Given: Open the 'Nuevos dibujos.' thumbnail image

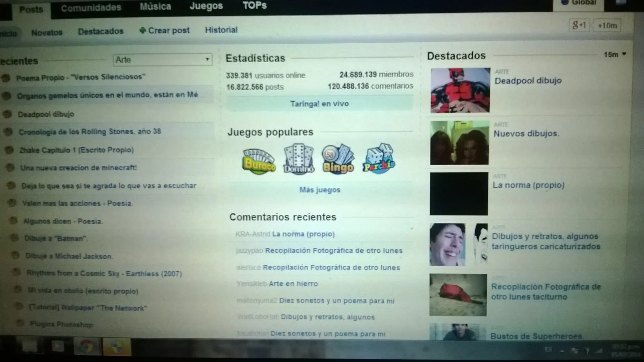Looking at the screenshot, I should point(459,143).
